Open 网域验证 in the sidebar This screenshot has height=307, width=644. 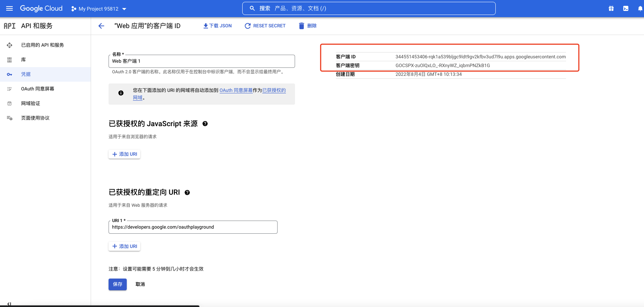[31, 104]
